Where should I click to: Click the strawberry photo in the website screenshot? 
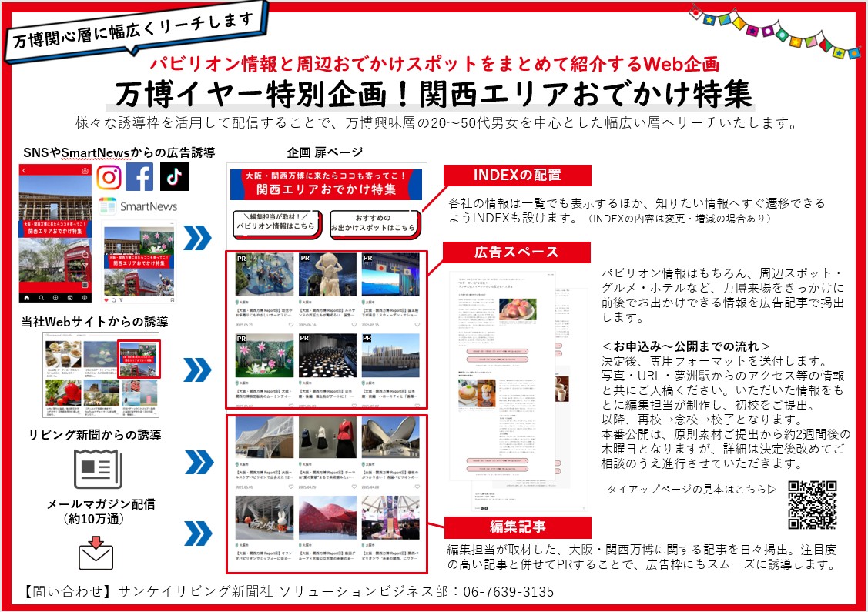click(62, 393)
